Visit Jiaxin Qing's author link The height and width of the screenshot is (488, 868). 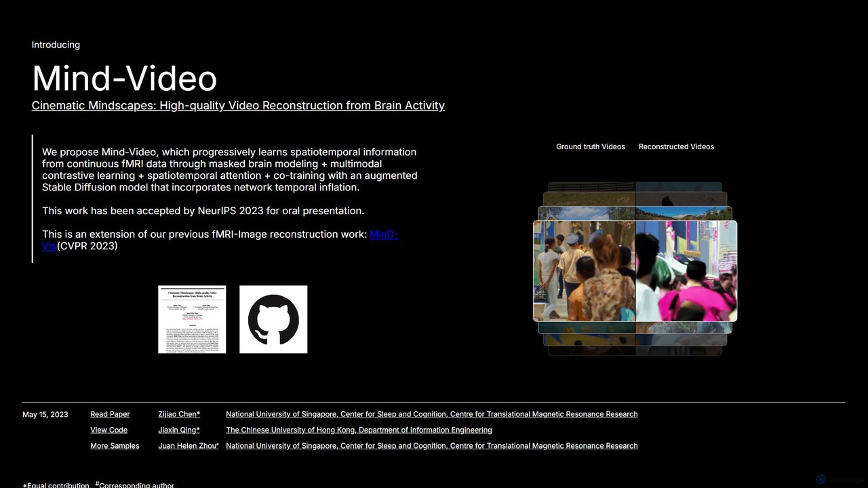coord(179,430)
